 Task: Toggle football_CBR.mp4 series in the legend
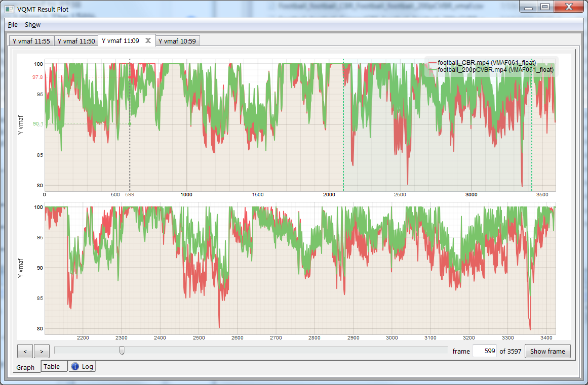pos(486,63)
